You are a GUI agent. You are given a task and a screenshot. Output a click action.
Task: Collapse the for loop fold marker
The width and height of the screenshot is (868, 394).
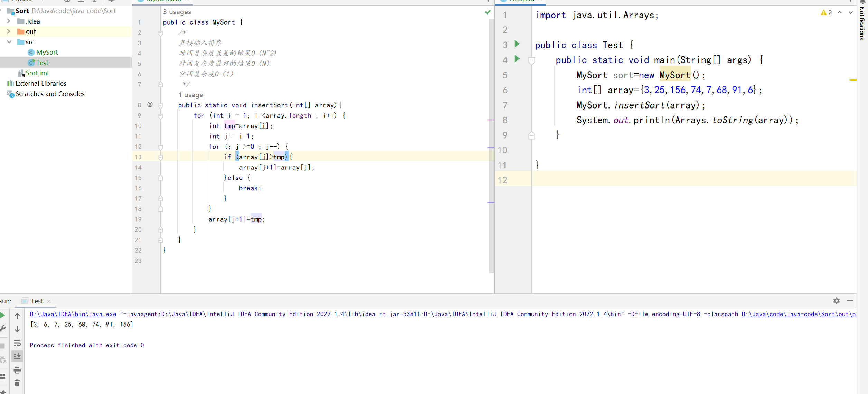(161, 116)
